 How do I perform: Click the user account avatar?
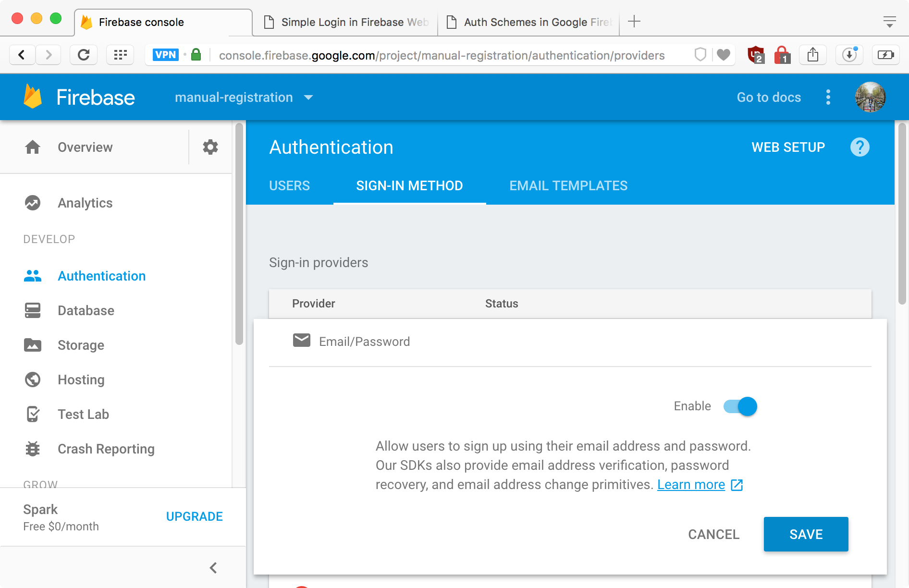click(870, 97)
